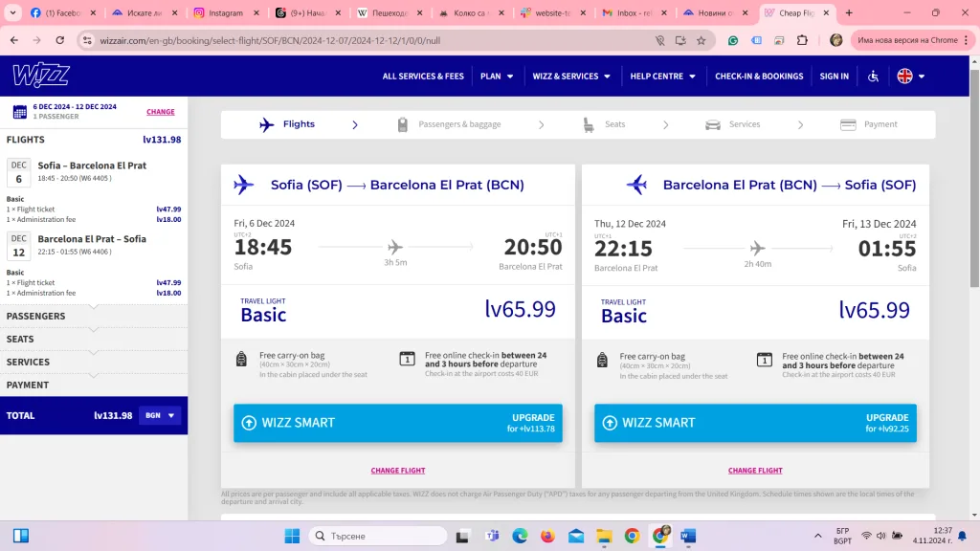Viewport: 980px width, 551px height.
Task: Open the language selector arrow
Action: pyautogui.click(x=922, y=77)
